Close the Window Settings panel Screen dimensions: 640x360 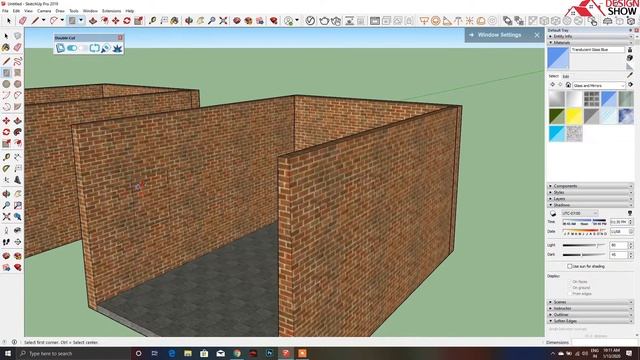click(x=537, y=35)
